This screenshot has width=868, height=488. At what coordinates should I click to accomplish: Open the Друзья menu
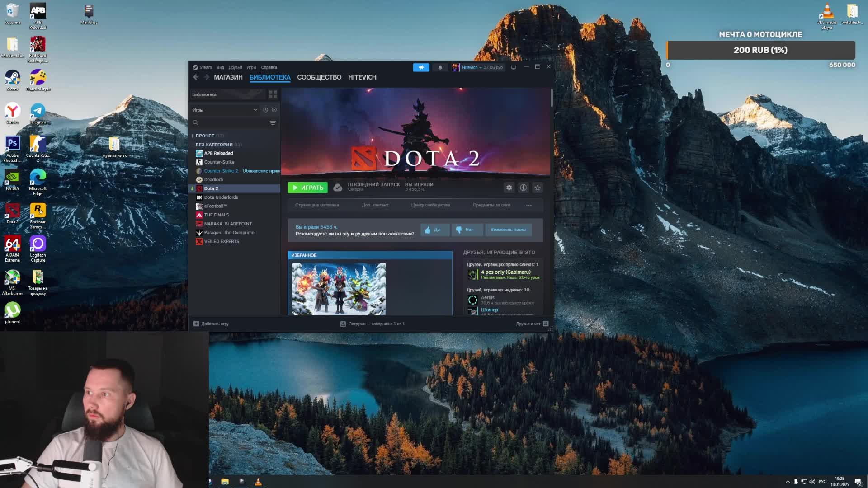click(x=235, y=67)
